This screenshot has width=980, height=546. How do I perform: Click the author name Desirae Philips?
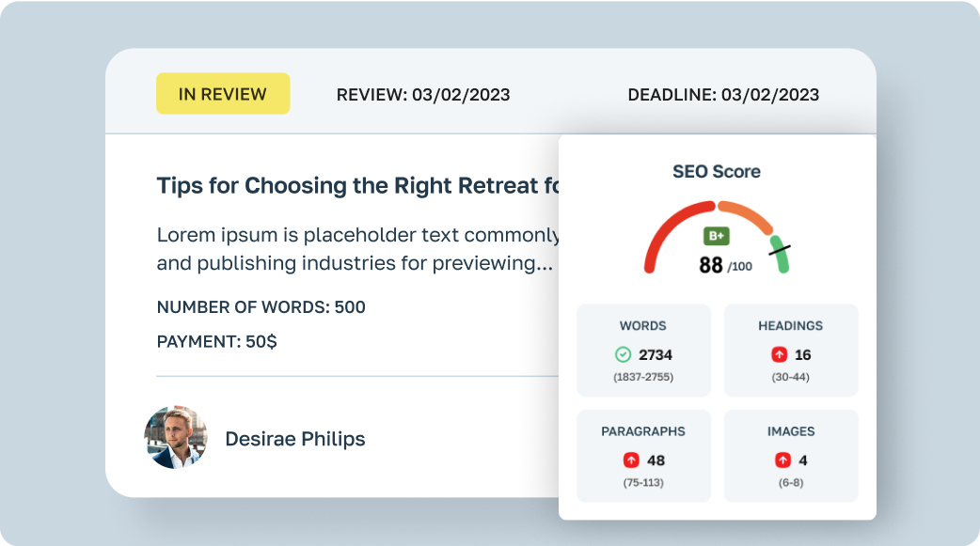pos(295,439)
